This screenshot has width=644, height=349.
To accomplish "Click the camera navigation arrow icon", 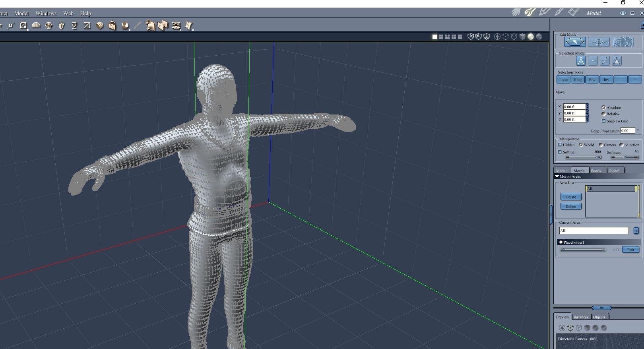I will coord(497,37).
